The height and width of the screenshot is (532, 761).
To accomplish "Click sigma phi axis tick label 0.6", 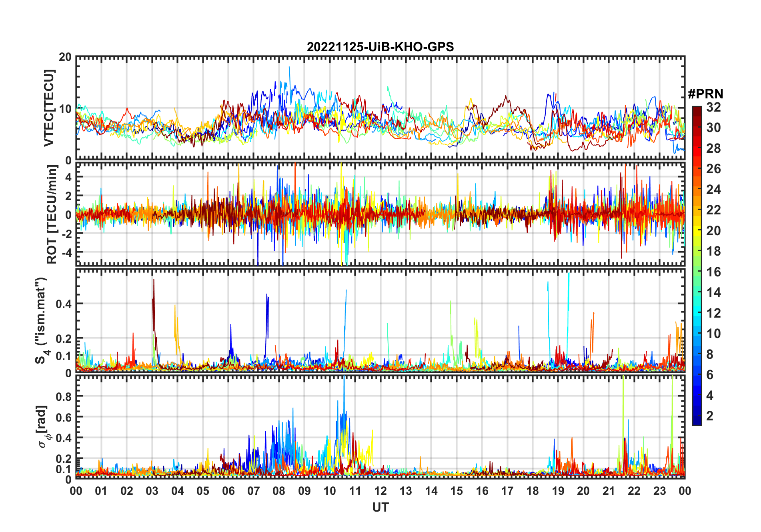I will pos(64,417).
